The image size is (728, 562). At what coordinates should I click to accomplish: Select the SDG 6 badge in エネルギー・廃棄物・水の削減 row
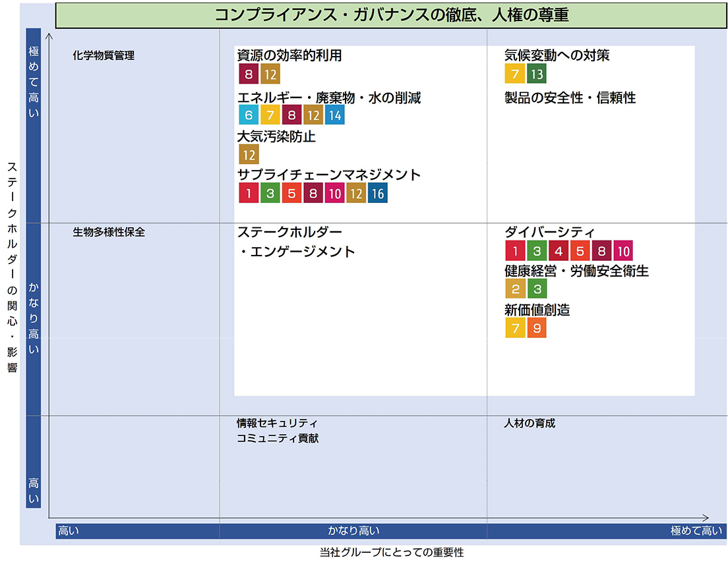(249, 116)
